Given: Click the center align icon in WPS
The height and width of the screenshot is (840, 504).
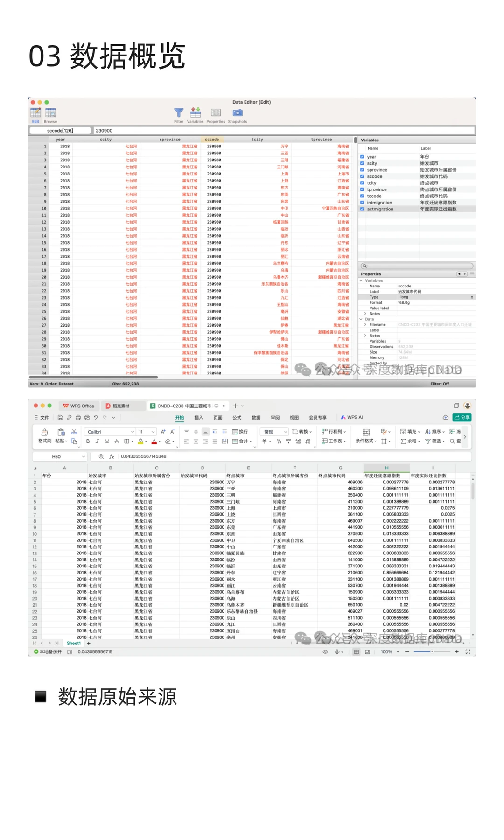Looking at the screenshot, I should [x=196, y=441].
